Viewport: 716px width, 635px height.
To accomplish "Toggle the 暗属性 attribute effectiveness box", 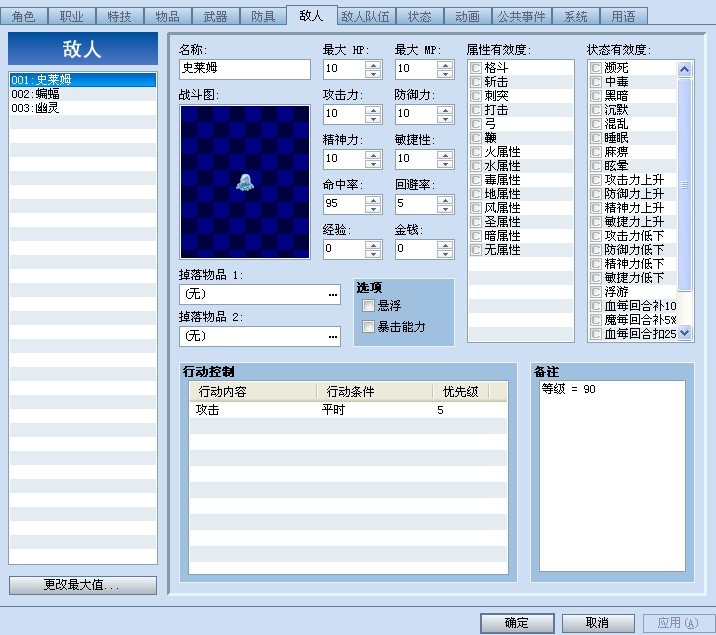I will click(x=476, y=236).
